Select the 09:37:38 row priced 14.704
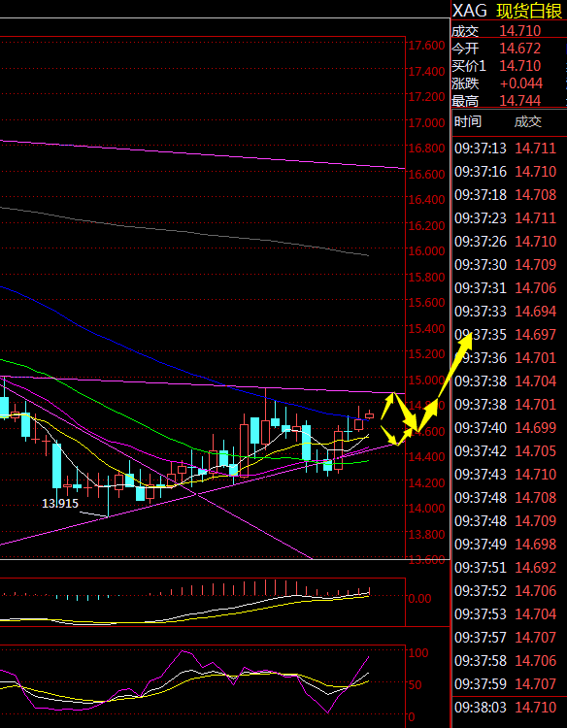 click(x=509, y=381)
